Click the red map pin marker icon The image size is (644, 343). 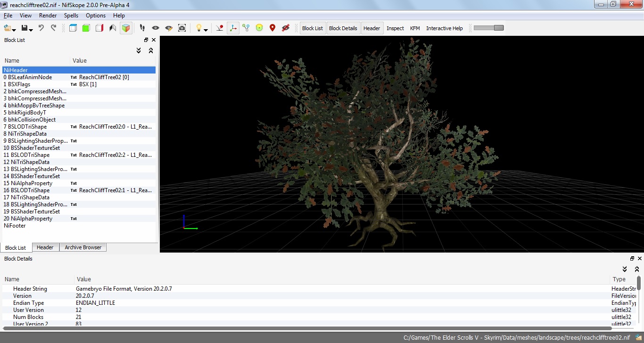tap(272, 28)
